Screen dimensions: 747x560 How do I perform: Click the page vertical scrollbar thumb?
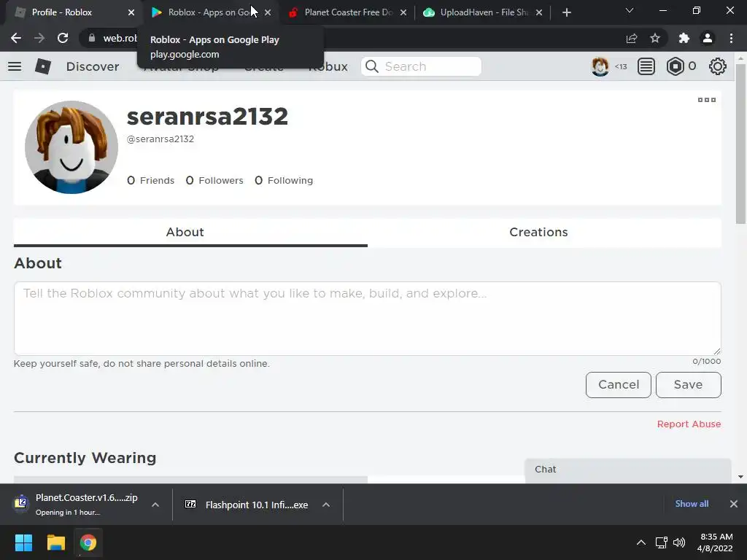pyautogui.click(x=740, y=143)
